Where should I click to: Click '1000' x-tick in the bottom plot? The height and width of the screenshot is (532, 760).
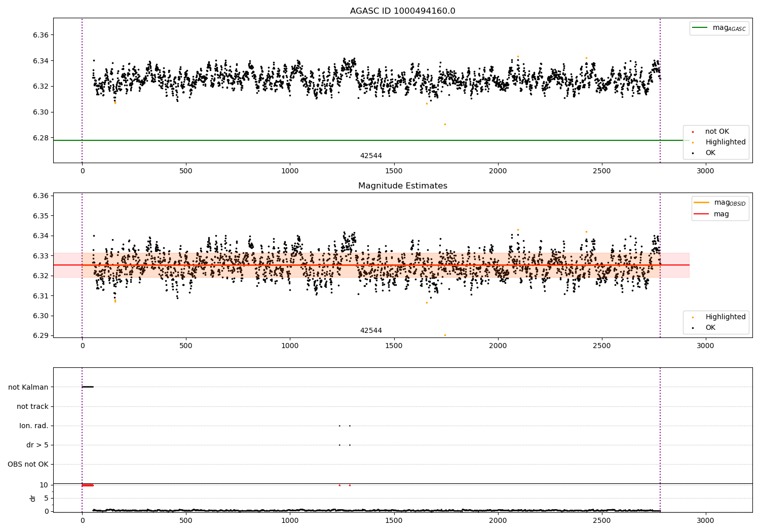pyautogui.click(x=290, y=520)
